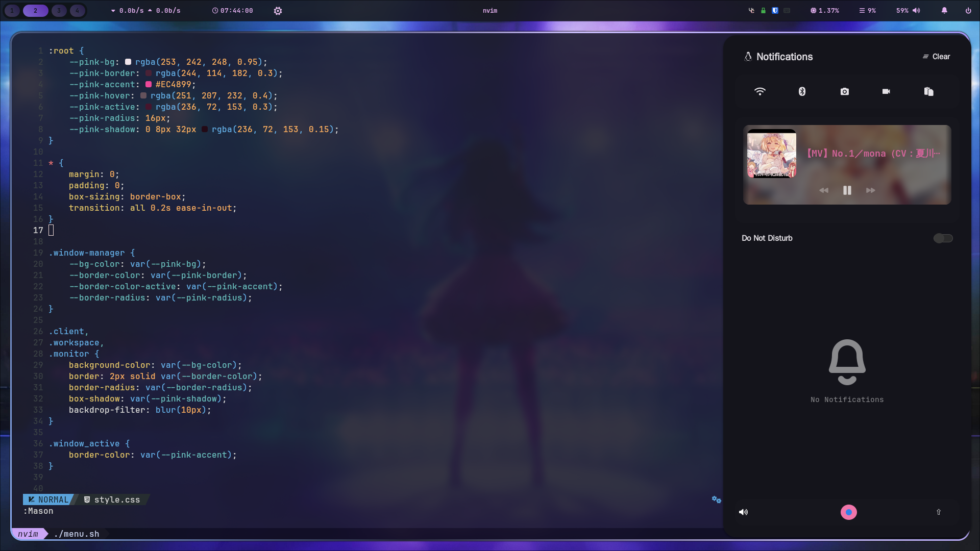Click the speaker volume icon at panel bottom
The height and width of the screenshot is (551, 980).
743,512
